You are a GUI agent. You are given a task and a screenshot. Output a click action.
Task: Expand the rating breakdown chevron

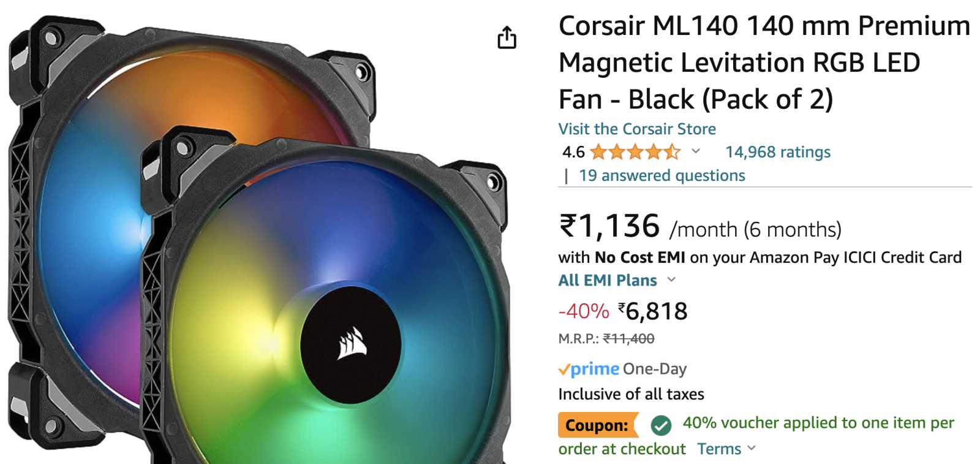(x=696, y=151)
